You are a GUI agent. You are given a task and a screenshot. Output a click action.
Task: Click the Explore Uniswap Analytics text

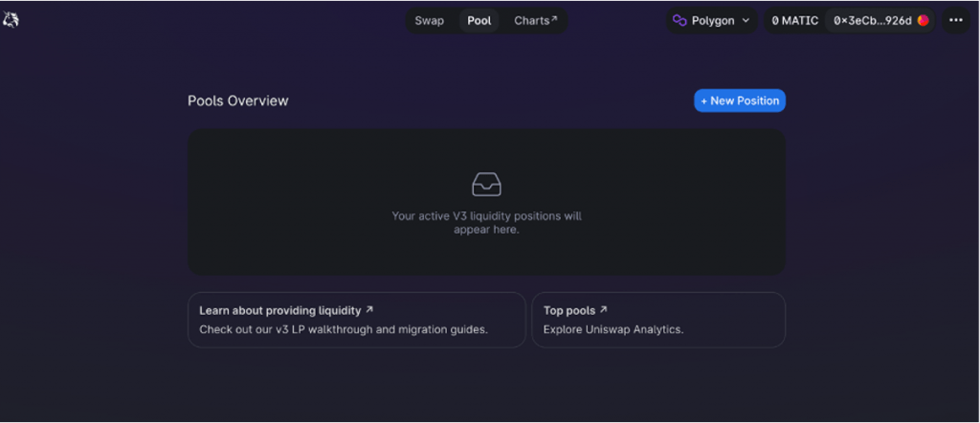[x=613, y=329]
